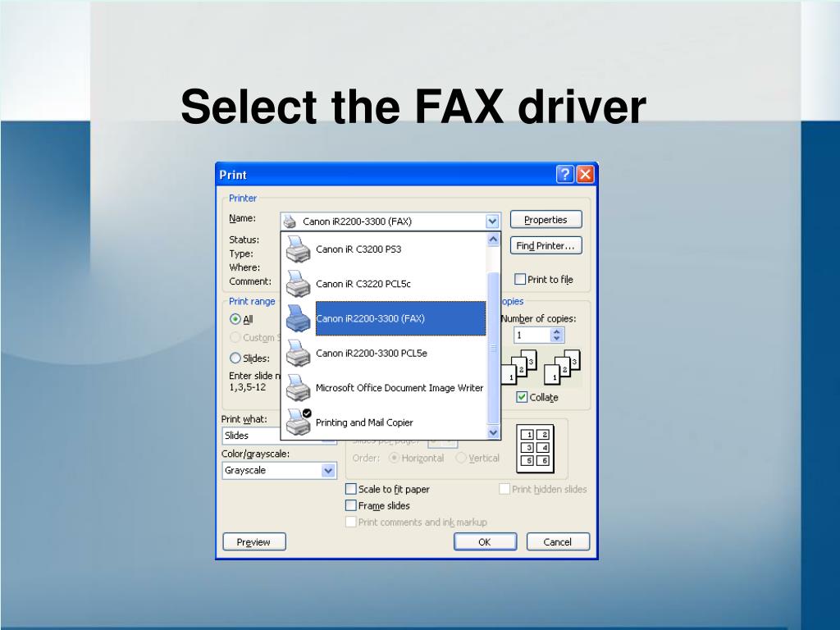This screenshot has height=630, width=840.
Task: Enable Scale to fit paper
Action: pyautogui.click(x=351, y=489)
